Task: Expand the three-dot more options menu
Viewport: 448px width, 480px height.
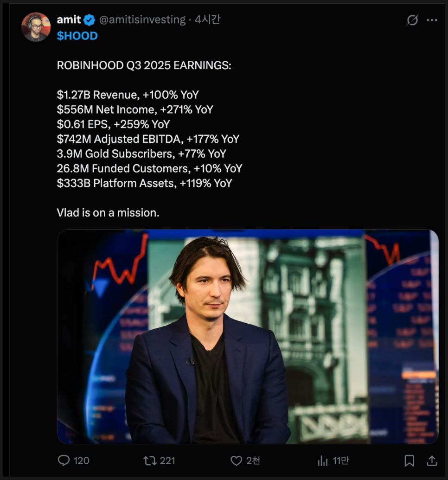Action: pyautogui.click(x=432, y=20)
